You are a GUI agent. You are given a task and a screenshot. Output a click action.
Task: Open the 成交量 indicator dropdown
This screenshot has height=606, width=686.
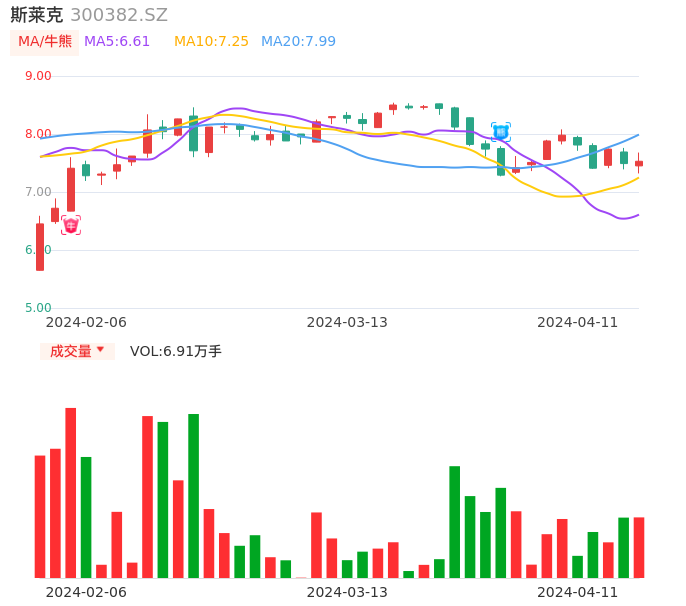coord(77,351)
